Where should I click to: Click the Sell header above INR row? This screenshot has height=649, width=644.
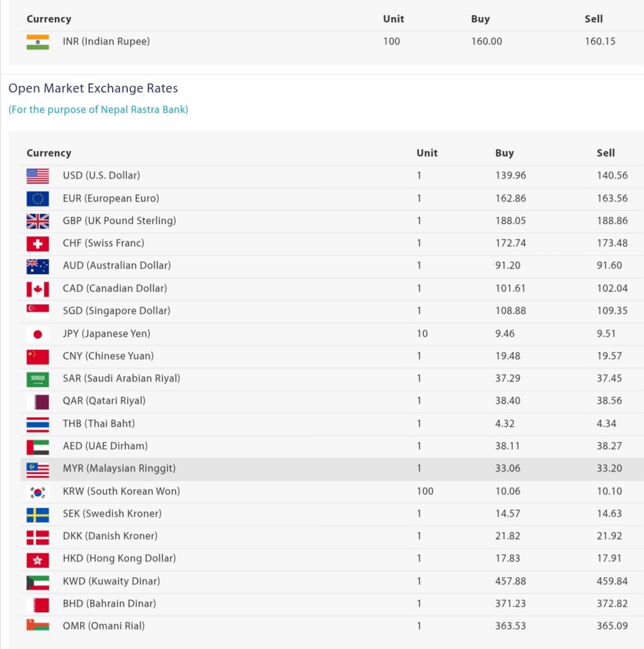tap(593, 19)
